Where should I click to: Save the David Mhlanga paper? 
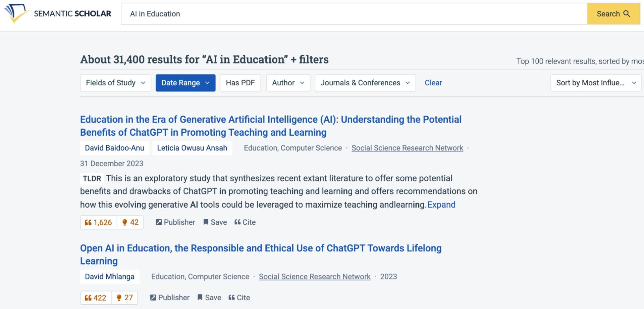(209, 298)
